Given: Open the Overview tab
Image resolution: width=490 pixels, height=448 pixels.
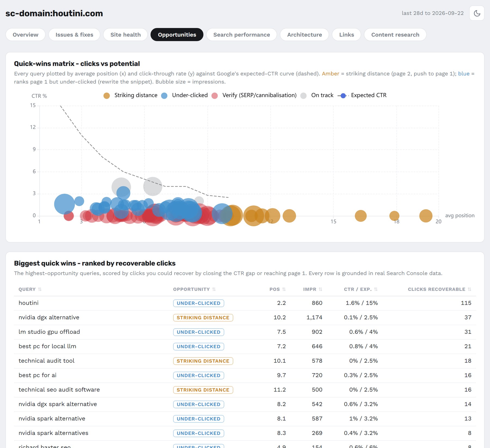Looking at the screenshot, I should 26,35.
